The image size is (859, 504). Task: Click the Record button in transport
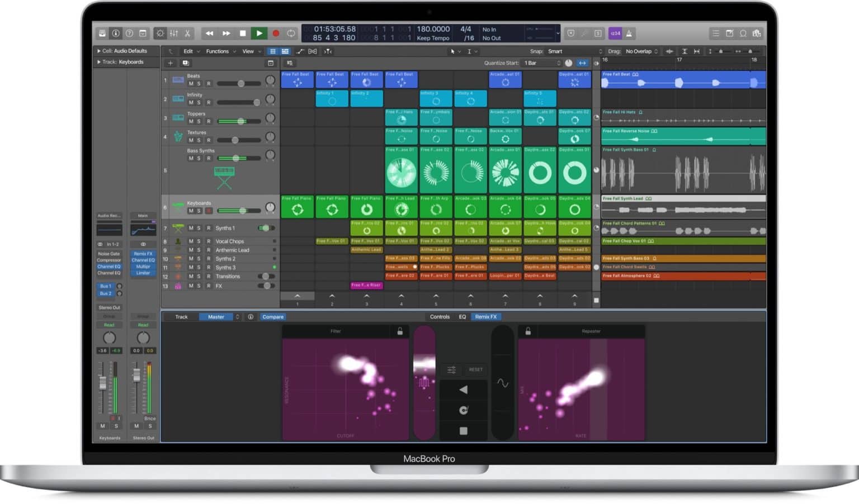(275, 34)
